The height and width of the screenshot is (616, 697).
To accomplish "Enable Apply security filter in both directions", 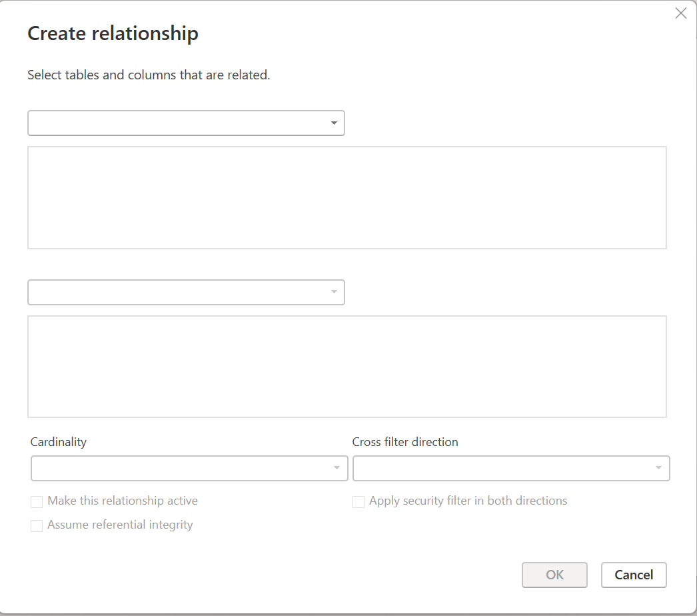I will 358,502.
